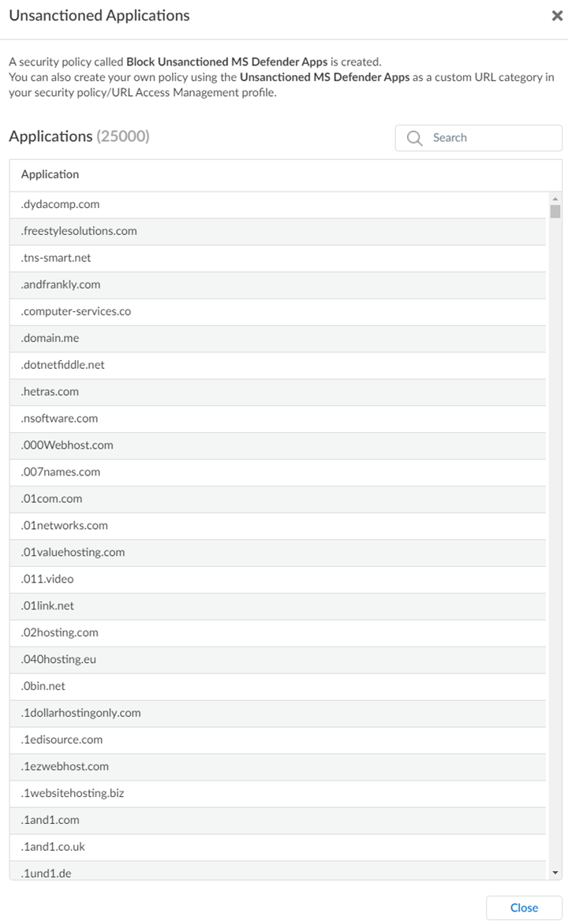Close dialog with the X icon
The width and height of the screenshot is (568, 924).
coord(557,16)
